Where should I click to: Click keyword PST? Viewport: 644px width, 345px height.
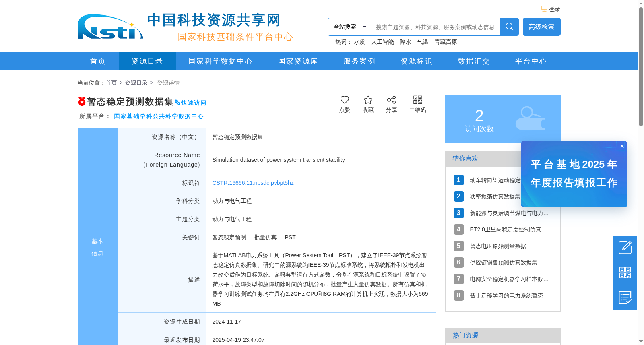[290, 237]
